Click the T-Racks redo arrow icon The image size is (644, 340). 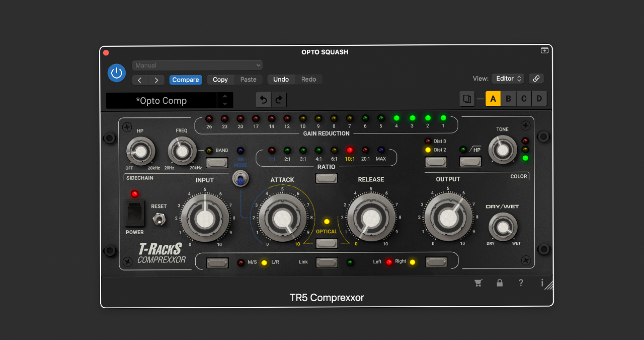(279, 100)
